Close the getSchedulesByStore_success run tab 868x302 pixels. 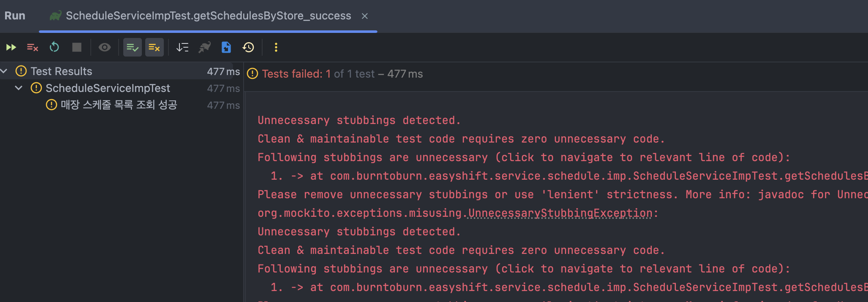[365, 16]
